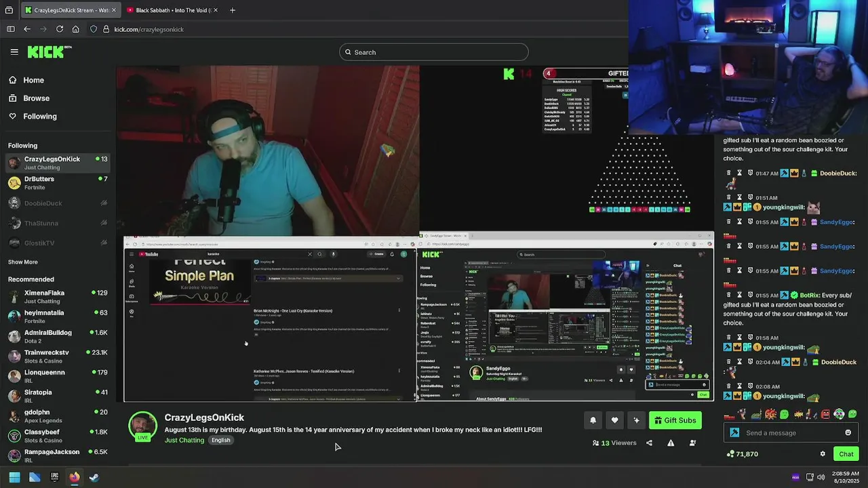Focus the Kick search field

pyautogui.click(x=434, y=52)
